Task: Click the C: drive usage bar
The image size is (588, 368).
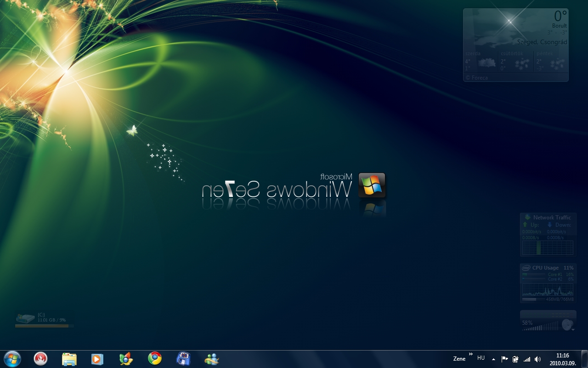Action: [44, 326]
